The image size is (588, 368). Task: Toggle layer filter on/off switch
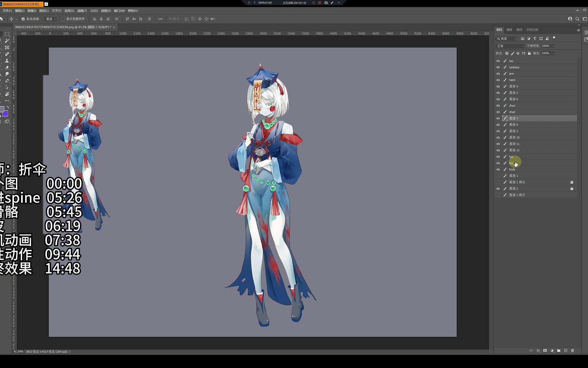[554, 38]
